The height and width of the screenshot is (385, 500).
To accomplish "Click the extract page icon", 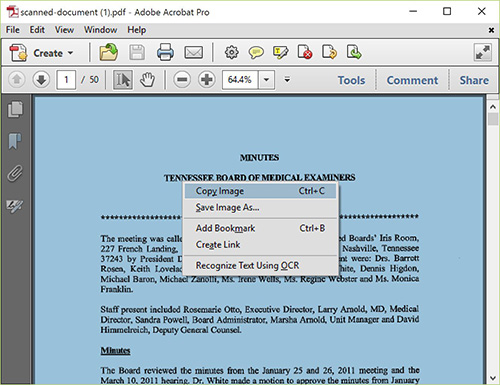I will [x=354, y=52].
